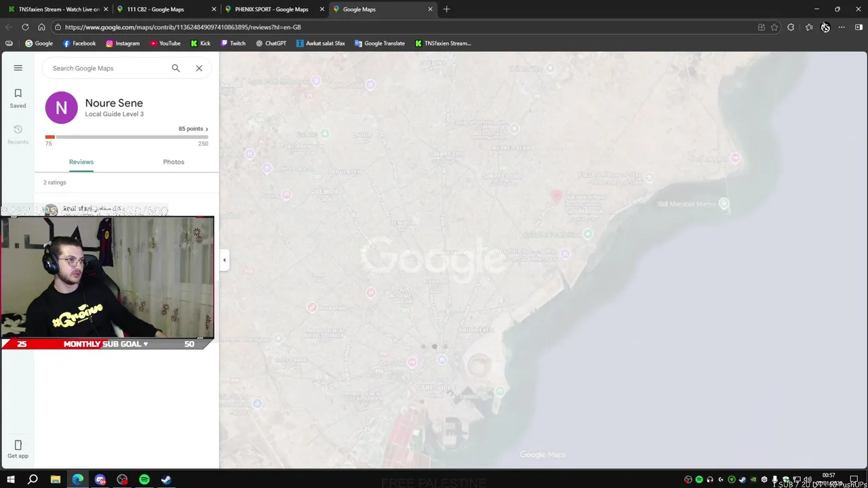Open the YouTube bookmark
The height and width of the screenshot is (488, 868).
[165, 43]
